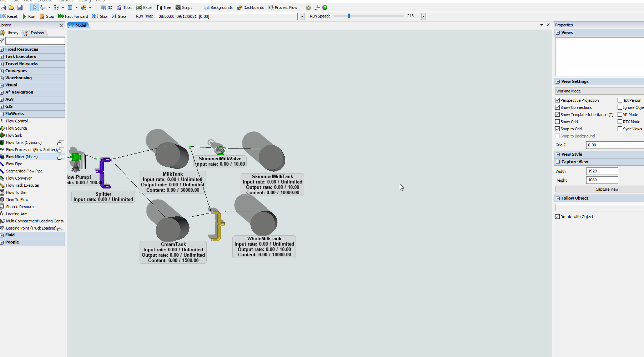Open the Excel interface
This screenshot has width=644, height=357.
coord(145,7)
